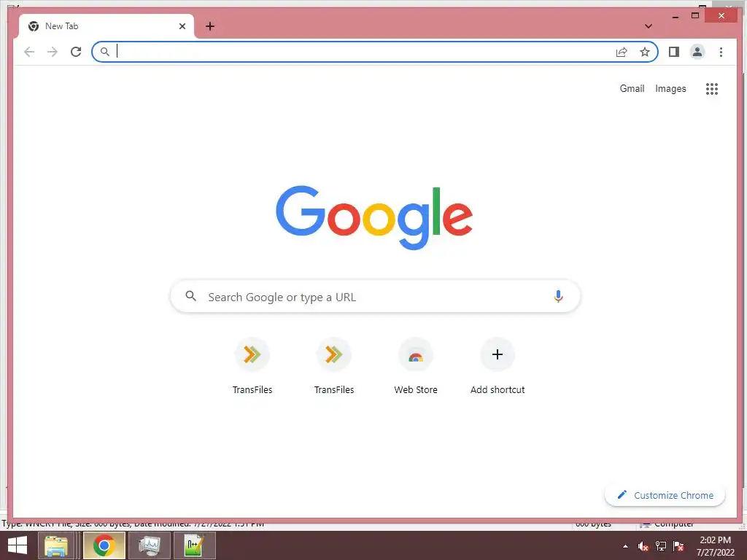Click the address bar search magnifier icon

coord(105,52)
